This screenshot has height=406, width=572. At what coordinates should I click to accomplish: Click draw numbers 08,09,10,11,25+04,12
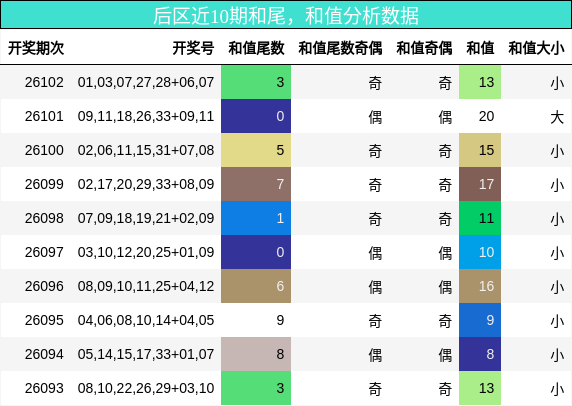point(146,286)
